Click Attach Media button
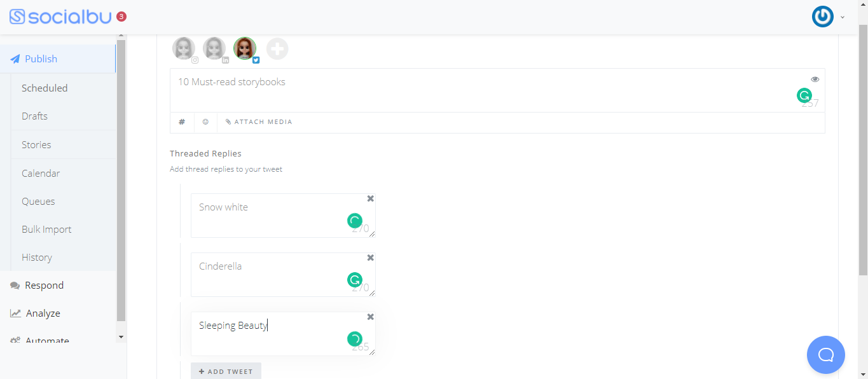The image size is (868, 379). click(259, 122)
